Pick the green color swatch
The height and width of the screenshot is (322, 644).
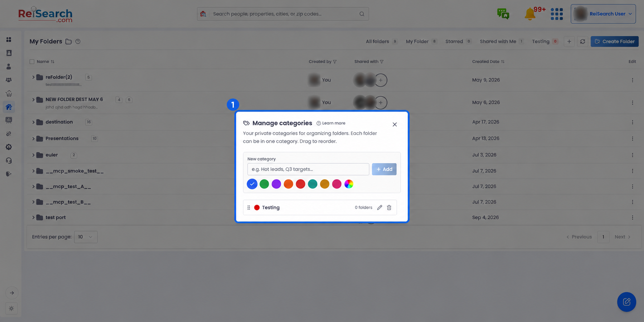point(264,184)
